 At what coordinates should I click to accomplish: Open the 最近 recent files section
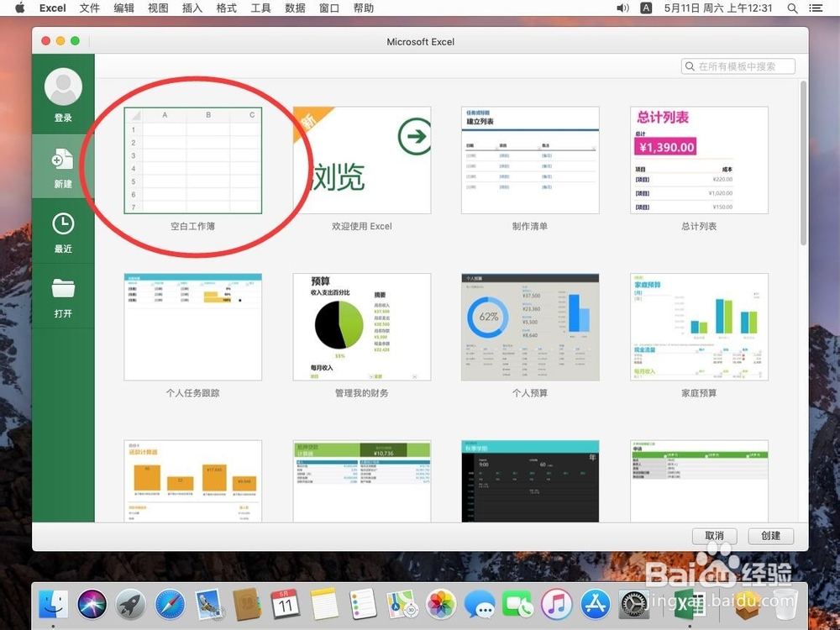click(x=63, y=232)
